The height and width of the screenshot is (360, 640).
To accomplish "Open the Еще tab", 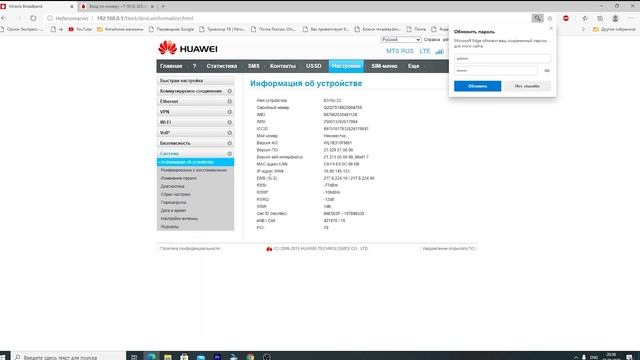I will [413, 66].
